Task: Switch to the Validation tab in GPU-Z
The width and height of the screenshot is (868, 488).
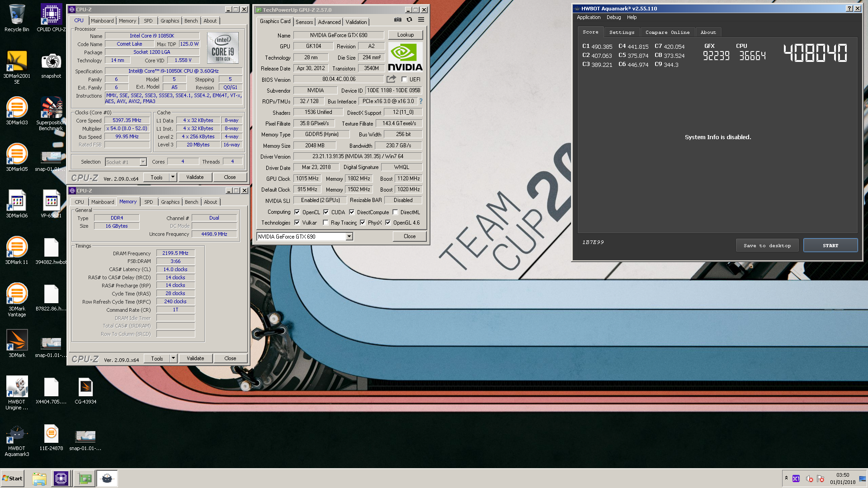Action: 356,22
